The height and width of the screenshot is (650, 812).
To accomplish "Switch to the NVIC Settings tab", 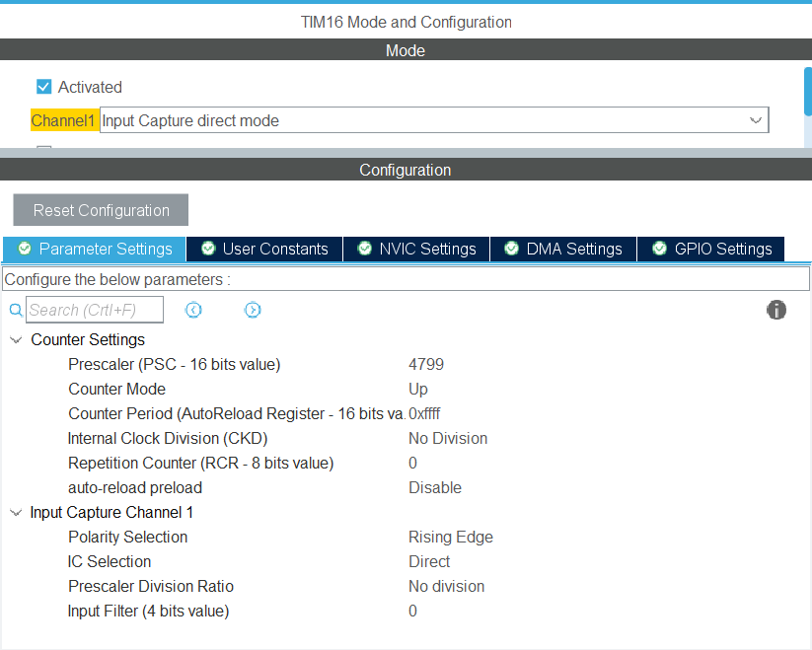I will [x=416, y=249].
